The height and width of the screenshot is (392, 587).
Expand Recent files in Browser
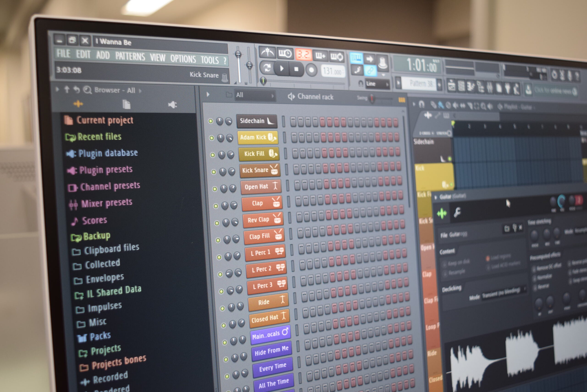93,137
